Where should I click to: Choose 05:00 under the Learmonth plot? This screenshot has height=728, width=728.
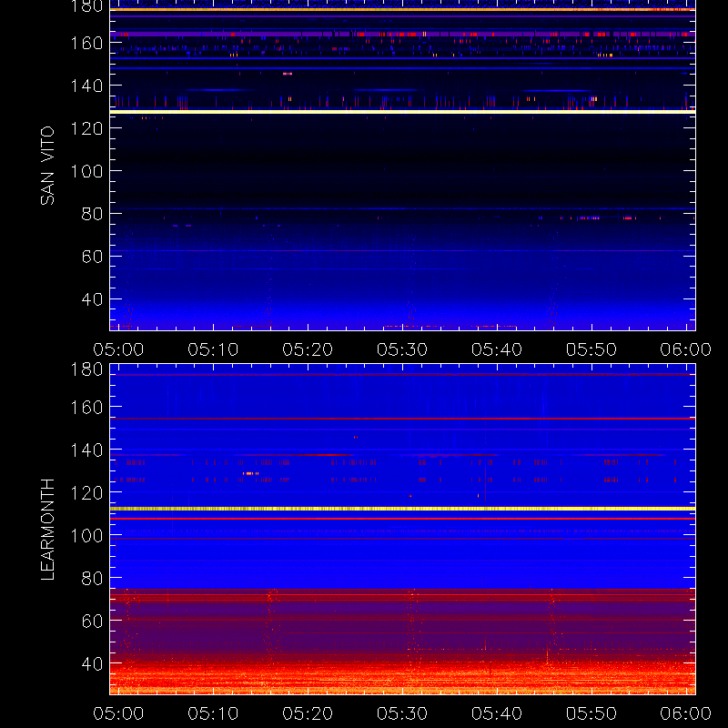coord(118,713)
